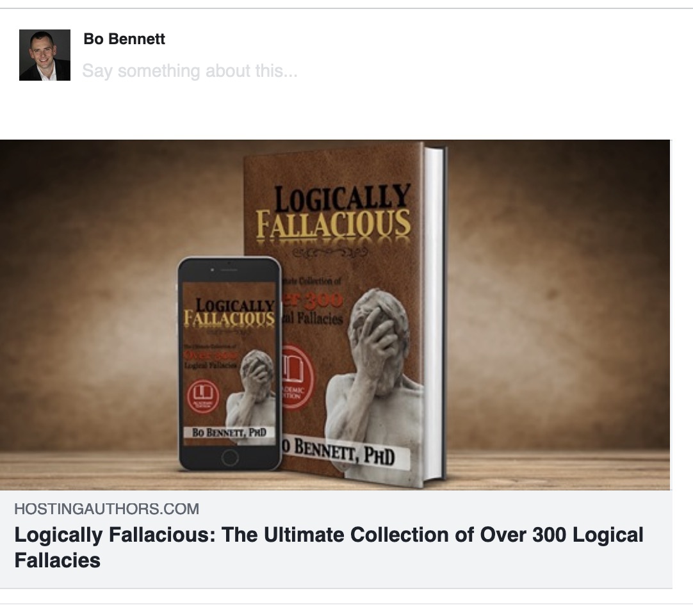The height and width of the screenshot is (616, 693).
Task: Click the Bo Bennett, PhD label on the phone
Action: [x=229, y=432]
